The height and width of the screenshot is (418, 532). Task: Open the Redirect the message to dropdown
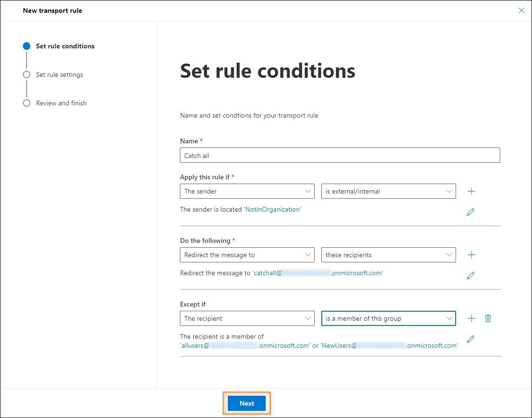(x=247, y=255)
